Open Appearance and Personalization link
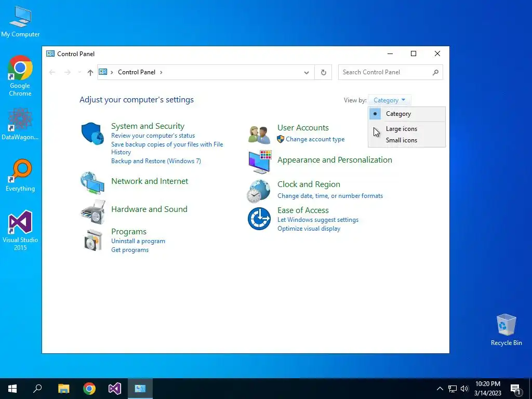The width and height of the screenshot is (532, 399). click(335, 160)
